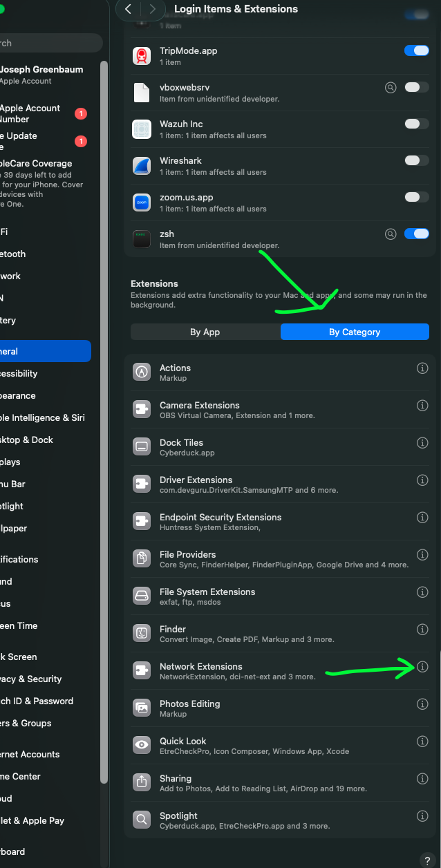441x868 pixels.
Task: Click the info icon beside Driver Extensions
Action: [422, 480]
